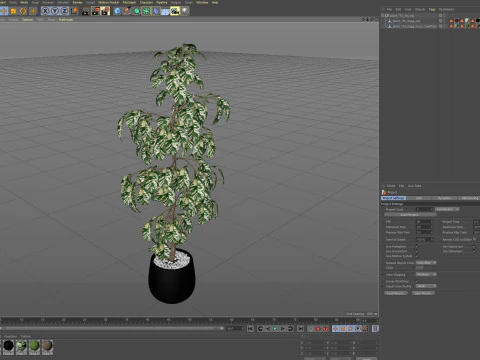Open the View Clipping dropdown

(x=426, y=274)
